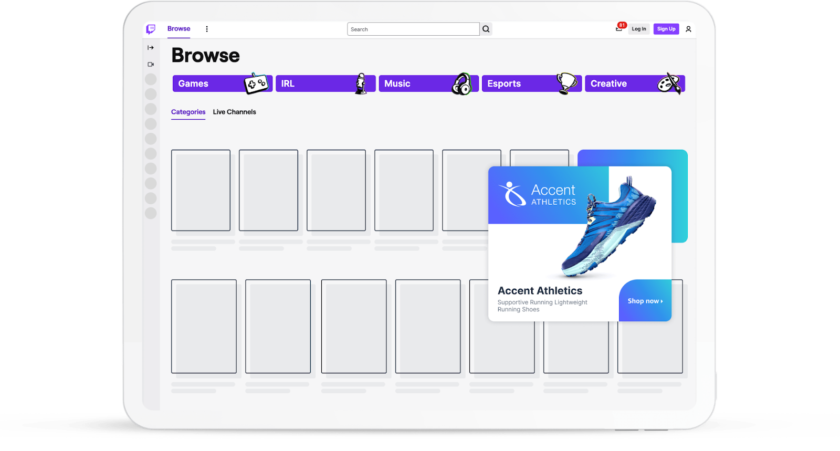This screenshot has height=451, width=840.
Task: Expand the left sidebar with arrow icon
Action: (151, 48)
